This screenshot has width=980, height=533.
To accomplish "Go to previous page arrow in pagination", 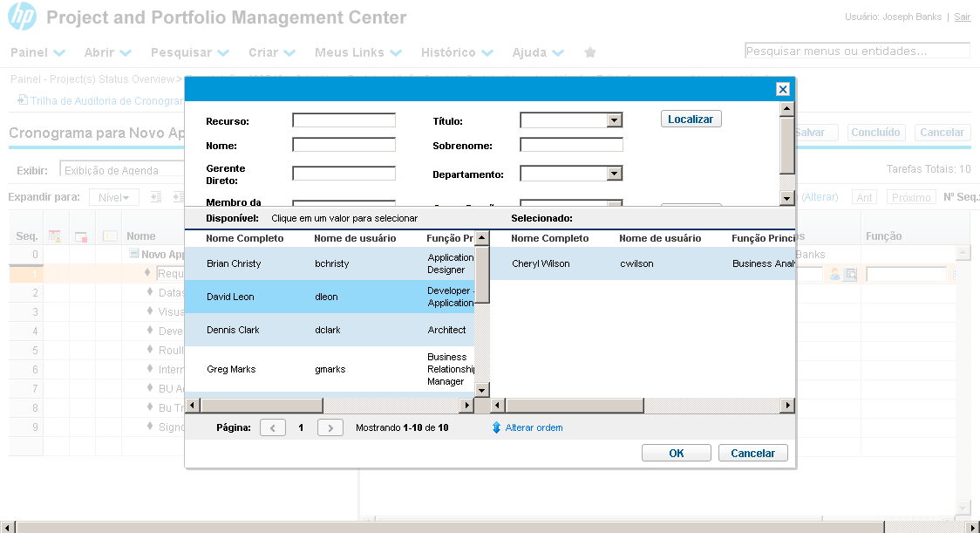I will point(273,427).
